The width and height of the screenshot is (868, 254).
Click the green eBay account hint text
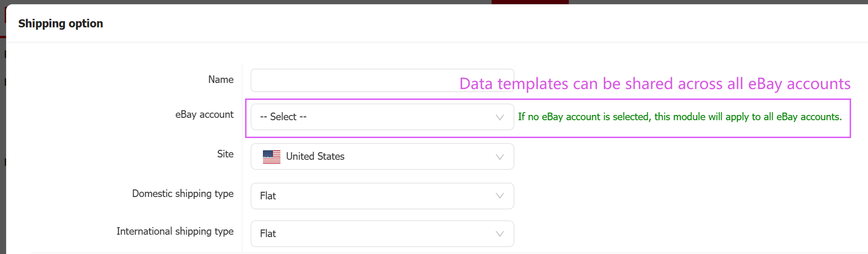pyautogui.click(x=680, y=117)
